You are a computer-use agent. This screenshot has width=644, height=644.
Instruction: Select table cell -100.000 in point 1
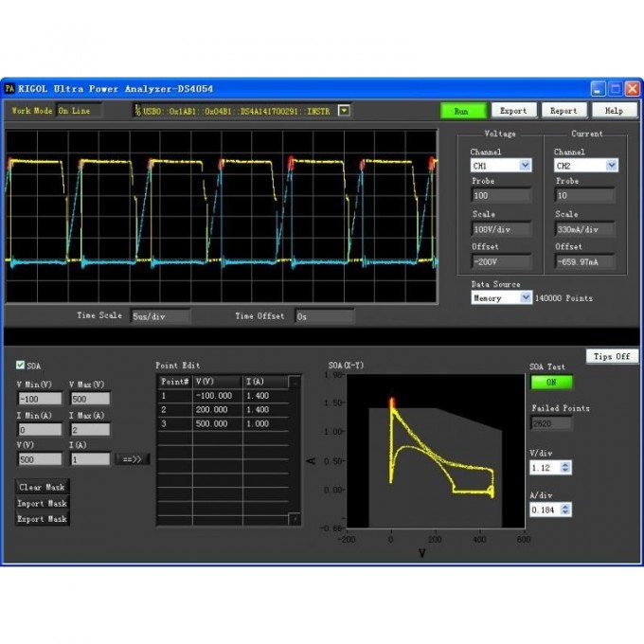click(217, 396)
